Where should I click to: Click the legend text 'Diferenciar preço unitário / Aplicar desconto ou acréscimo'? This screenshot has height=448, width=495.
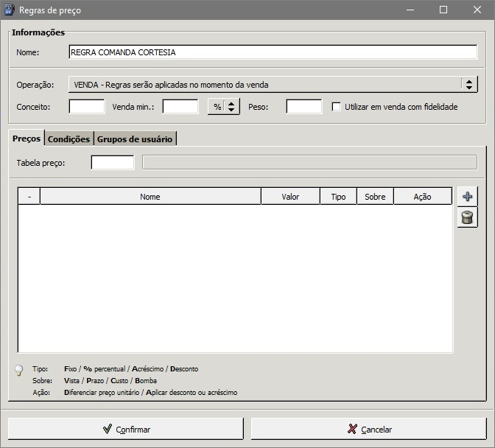(x=150, y=393)
